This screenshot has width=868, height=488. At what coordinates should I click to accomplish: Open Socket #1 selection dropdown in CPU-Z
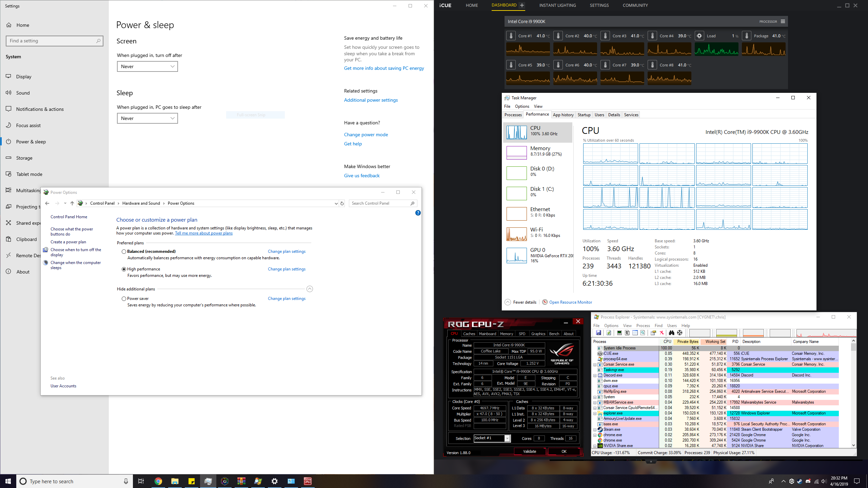click(507, 439)
